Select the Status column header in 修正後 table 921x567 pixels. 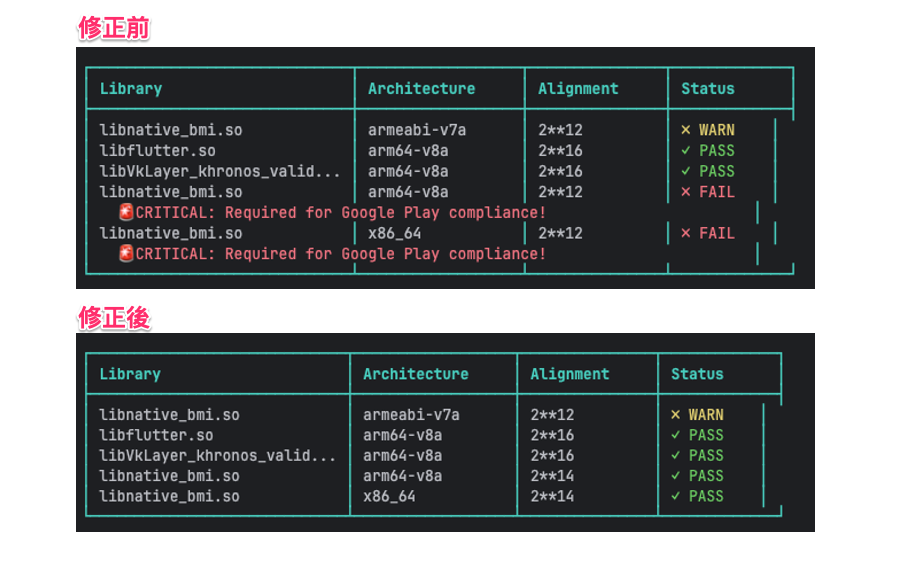point(697,374)
